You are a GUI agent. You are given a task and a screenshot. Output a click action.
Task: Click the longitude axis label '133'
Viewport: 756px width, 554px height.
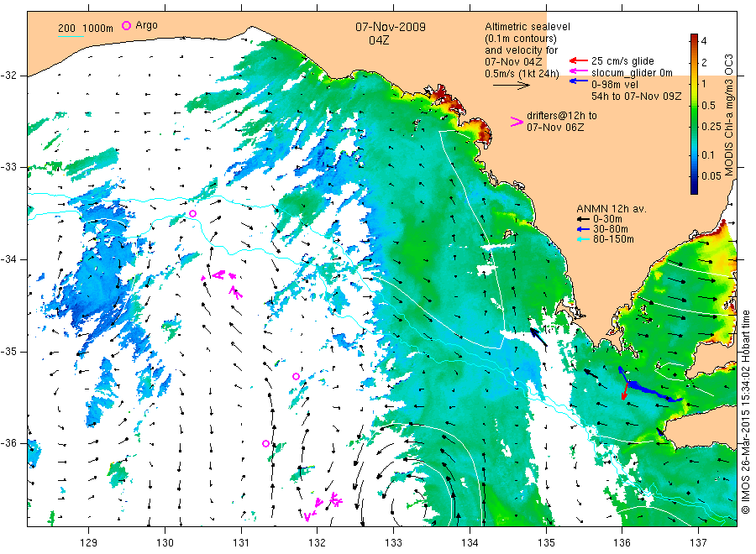point(393,543)
